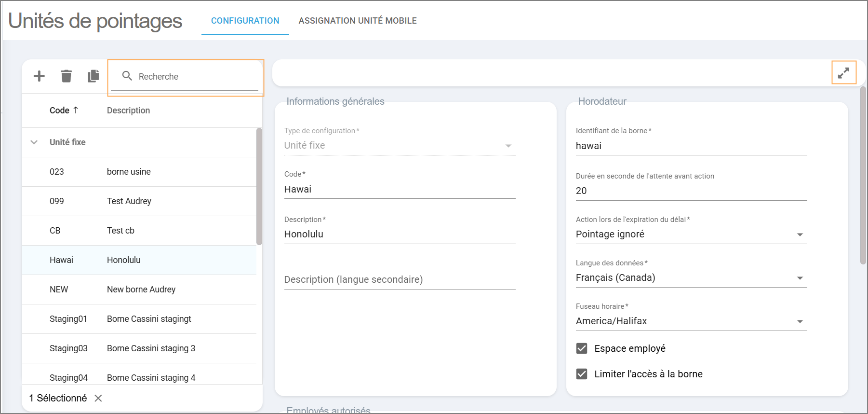
Task: Select the borne usine row
Action: 129,172
